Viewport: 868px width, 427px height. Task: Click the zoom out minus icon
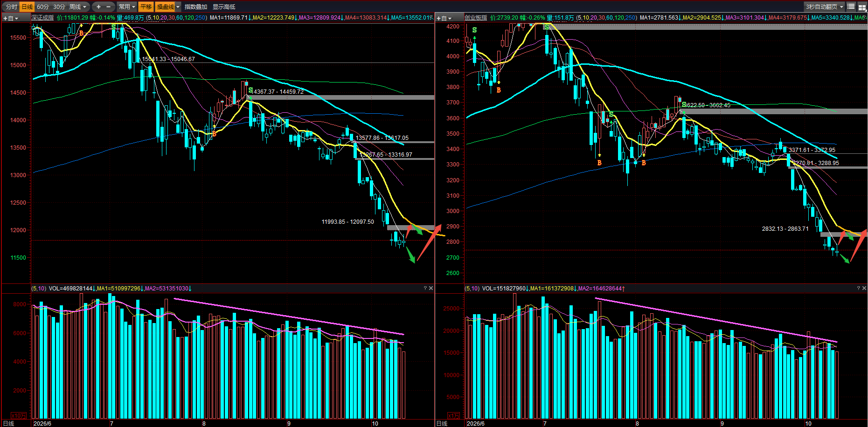pos(109,7)
